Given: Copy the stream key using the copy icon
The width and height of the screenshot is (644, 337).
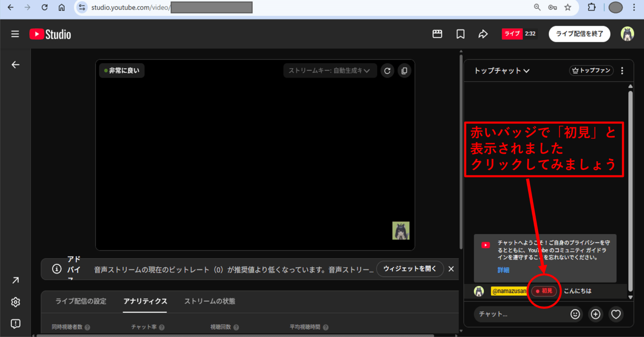Looking at the screenshot, I should click(x=404, y=70).
